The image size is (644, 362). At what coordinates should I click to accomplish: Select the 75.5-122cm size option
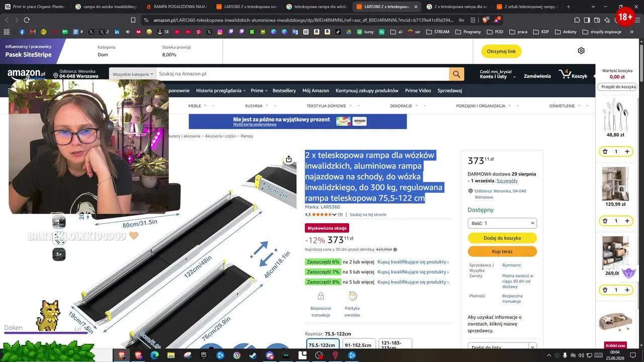(323, 345)
